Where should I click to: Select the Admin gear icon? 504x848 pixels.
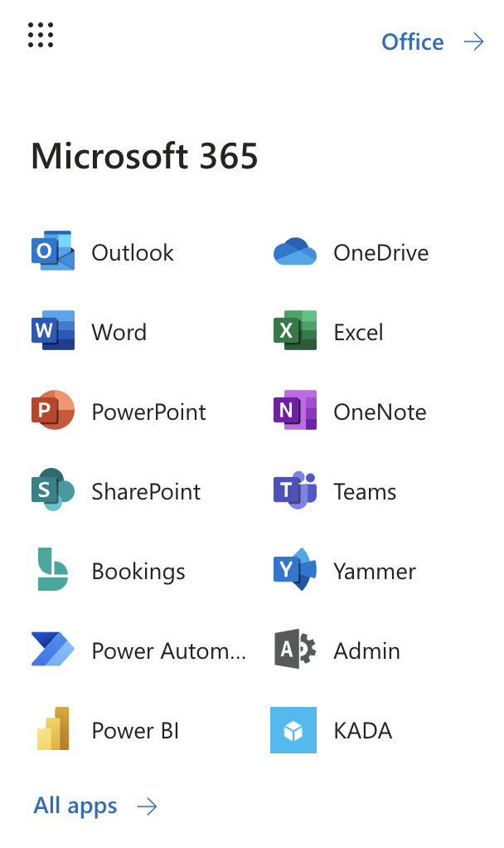coord(295,651)
